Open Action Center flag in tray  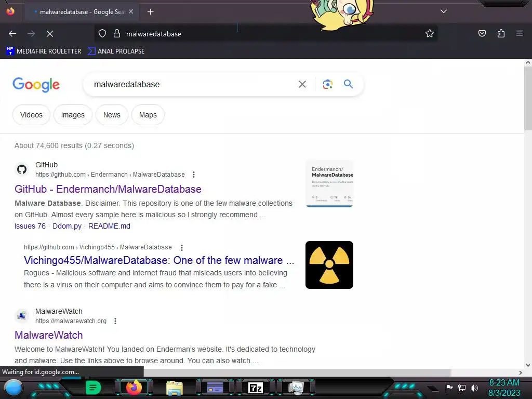(x=449, y=388)
